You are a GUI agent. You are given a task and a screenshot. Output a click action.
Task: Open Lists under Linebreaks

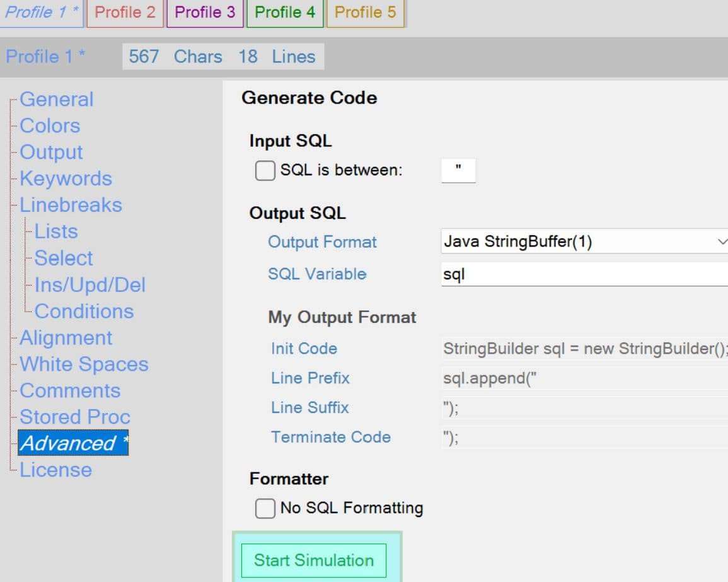click(x=56, y=232)
